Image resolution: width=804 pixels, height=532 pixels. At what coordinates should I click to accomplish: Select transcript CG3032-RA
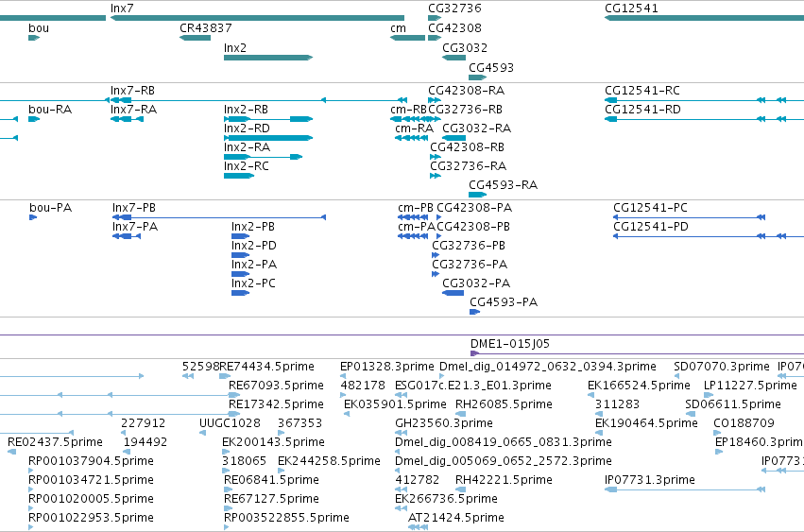(x=477, y=129)
